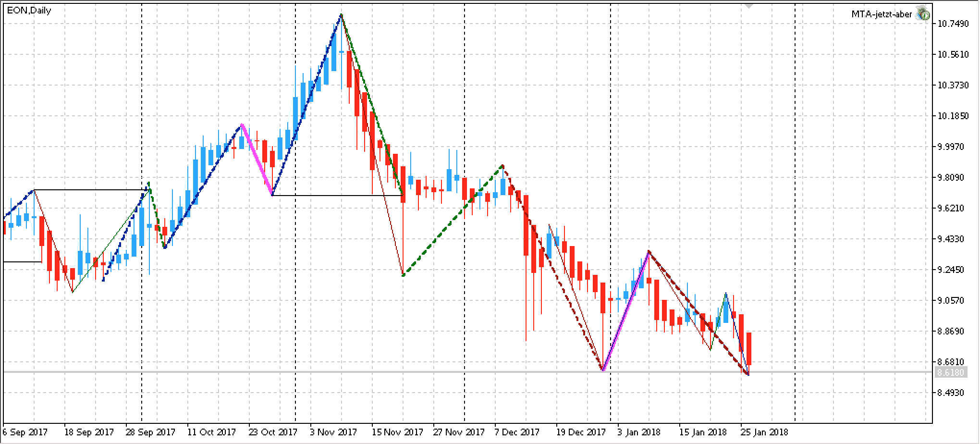Click the 10.7490 price scale label
This screenshot has height=444, width=980.
tap(953, 24)
